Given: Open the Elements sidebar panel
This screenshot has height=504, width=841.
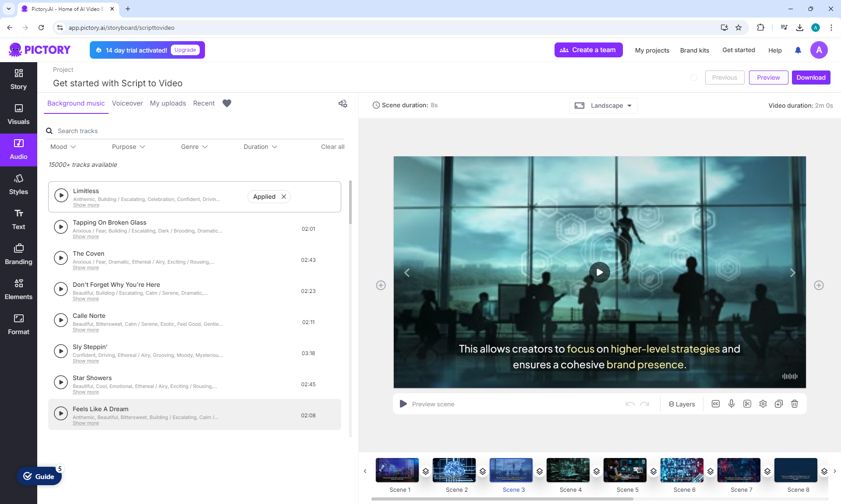Looking at the screenshot, I should point(18,289).
